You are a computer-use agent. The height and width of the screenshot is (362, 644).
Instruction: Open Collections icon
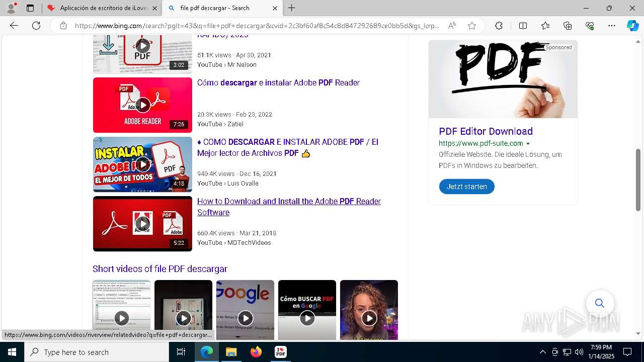click(x=568, y=26)
